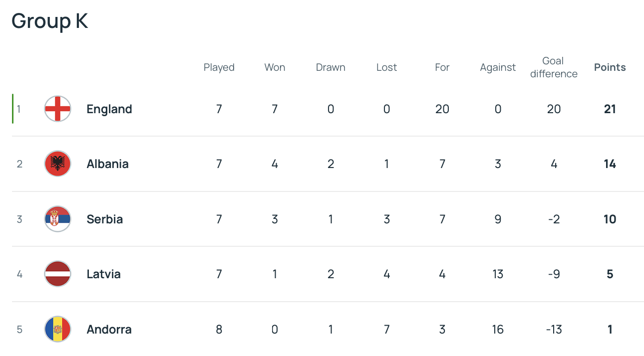
Task: Open the Andorra team page
Action: pos(109,329)
